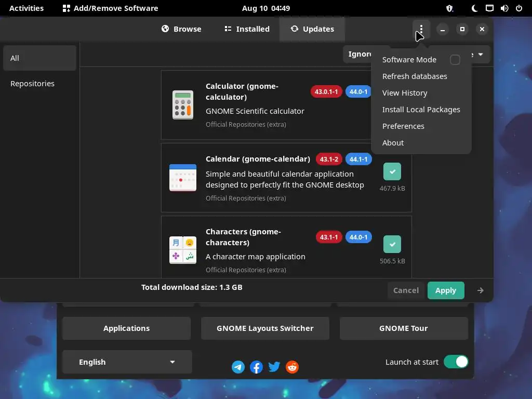Open the Reddit social link icon
The height and width of the screenshot is (399, 532).
[292, 367]
